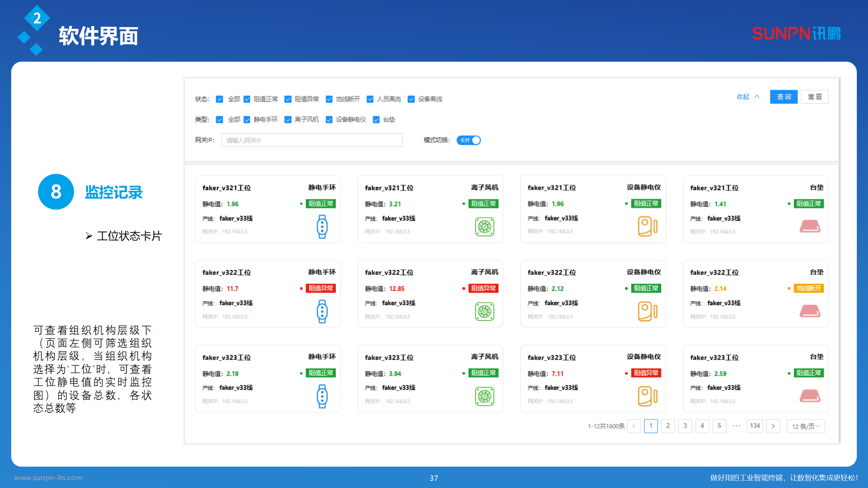This screenshot has width=868, height=488.
Task: Go to next page using right arrow
Action: (x=773, y=426)
